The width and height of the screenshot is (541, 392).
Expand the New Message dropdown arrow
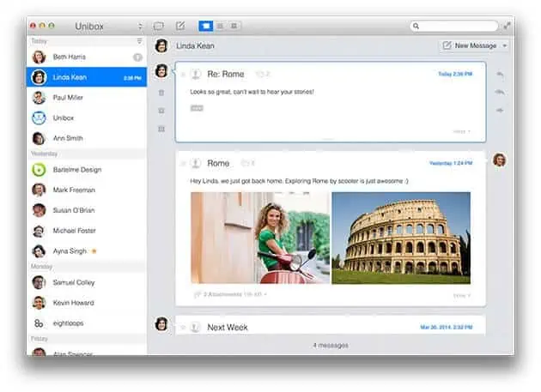[504, 45]
